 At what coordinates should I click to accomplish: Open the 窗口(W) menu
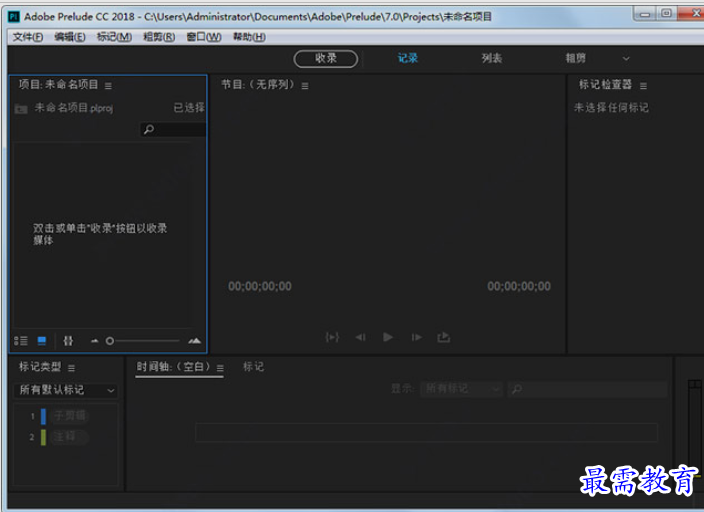click(x=204, y=37)
